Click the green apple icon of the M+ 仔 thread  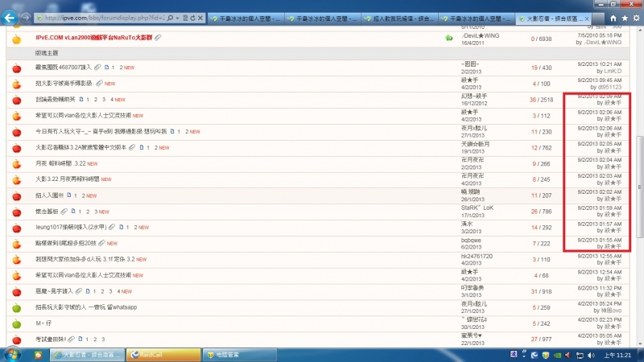click(16, 324)
